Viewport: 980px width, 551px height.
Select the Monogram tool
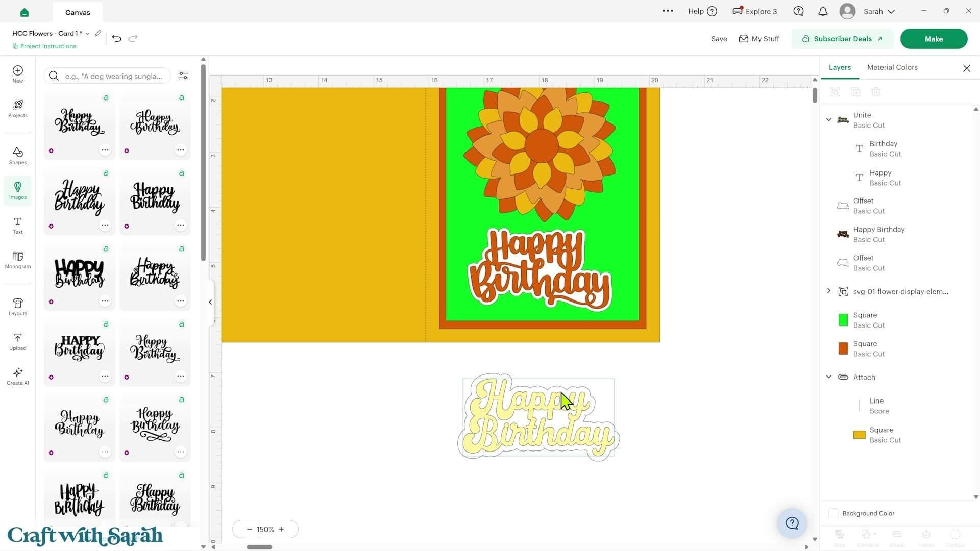click(x=17, y=260)
